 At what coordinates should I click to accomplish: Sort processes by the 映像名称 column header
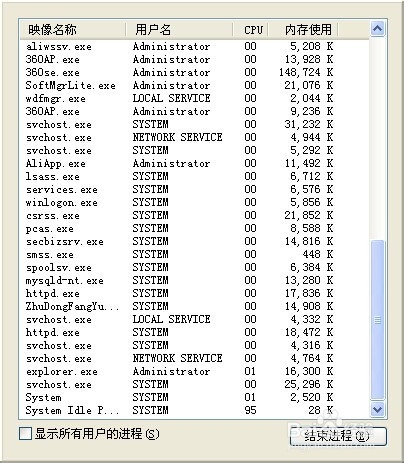pos(73,30)
